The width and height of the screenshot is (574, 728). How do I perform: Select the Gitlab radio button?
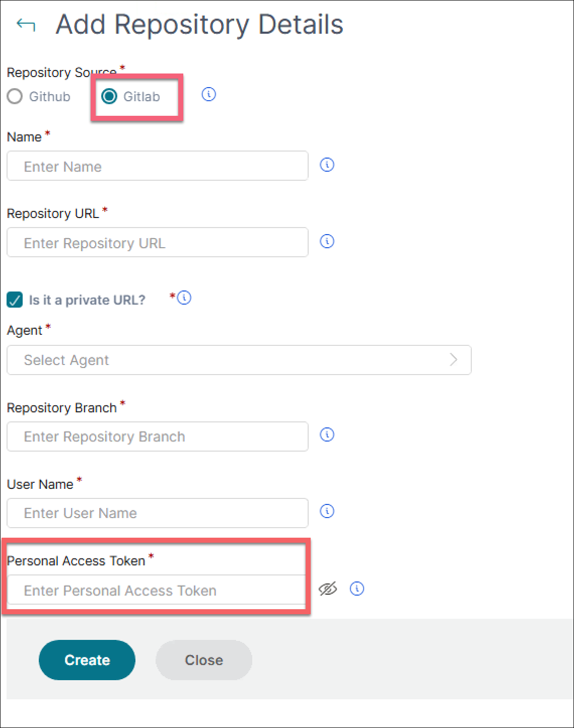click(x=109, y=96)
